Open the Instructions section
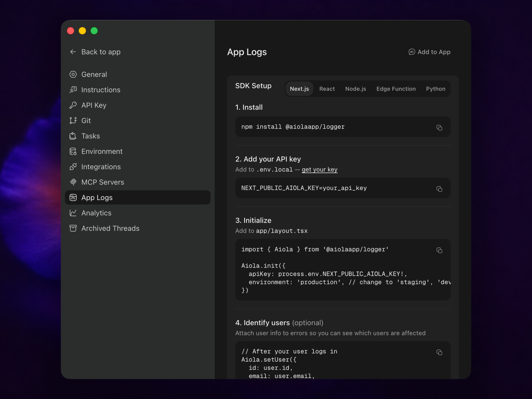Viewport: 532px width, 399px height. (138, 90)
